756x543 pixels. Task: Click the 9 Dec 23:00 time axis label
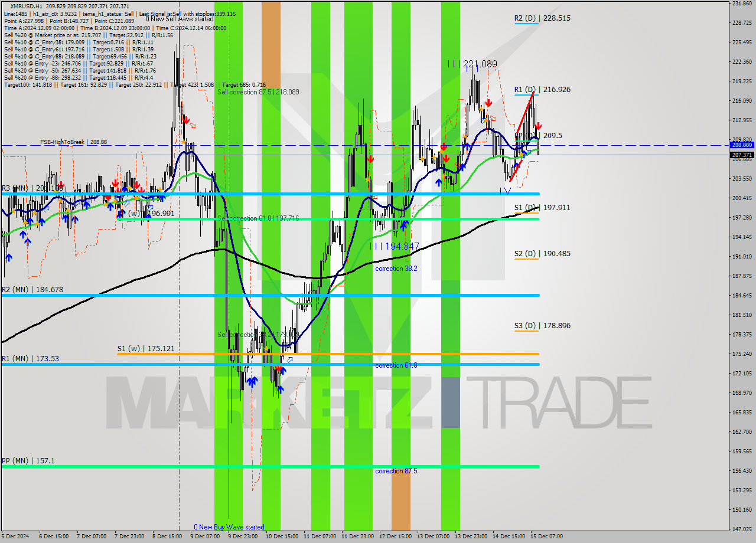[x=242, y=537]
